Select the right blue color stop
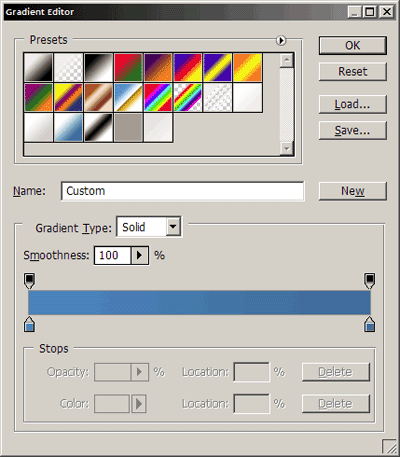This screenshot has width=400, height=457. point(369,324)
